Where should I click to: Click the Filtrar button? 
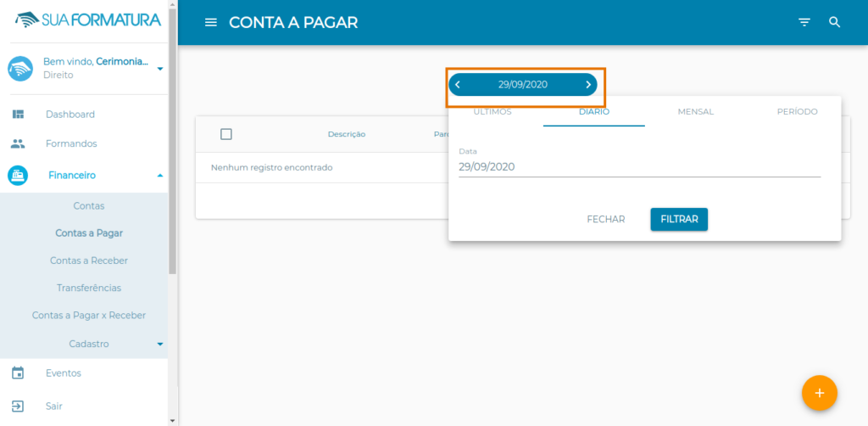(x=679, y=219)
